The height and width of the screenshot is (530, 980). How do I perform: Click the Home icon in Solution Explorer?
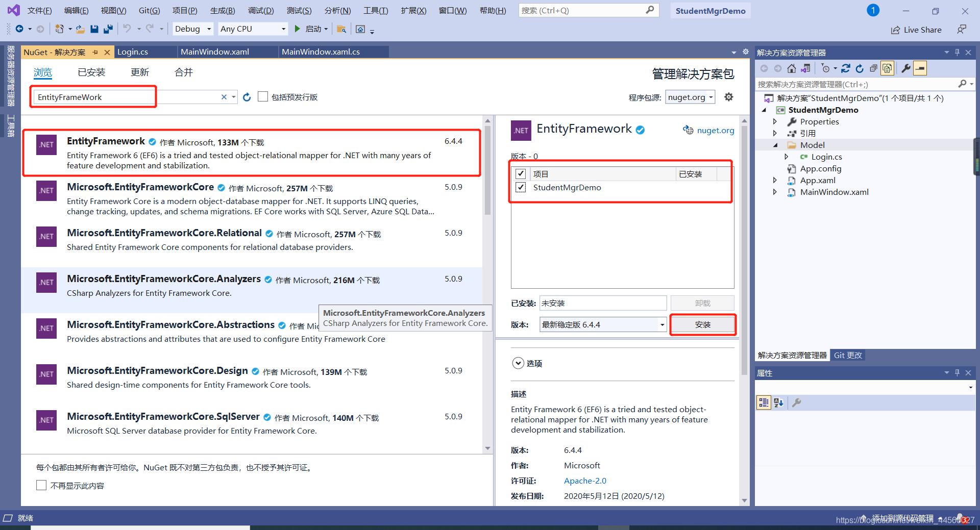pyautogui.click(x=791, y=68)
